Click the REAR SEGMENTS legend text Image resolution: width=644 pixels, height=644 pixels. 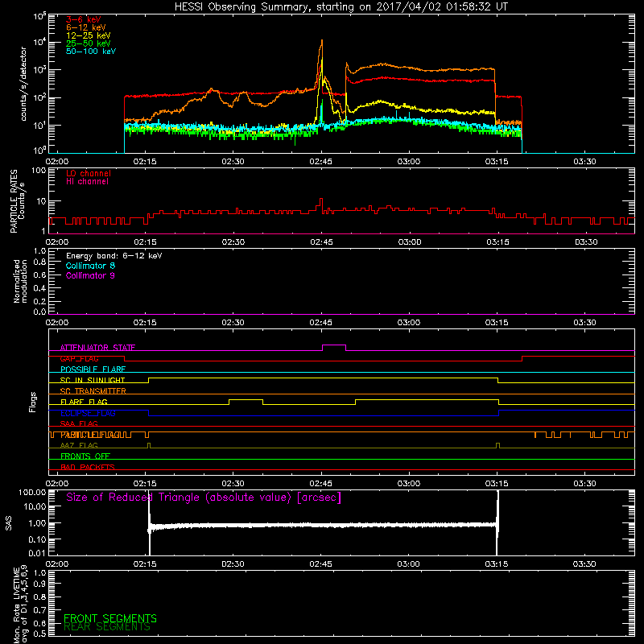pos(107,627)
